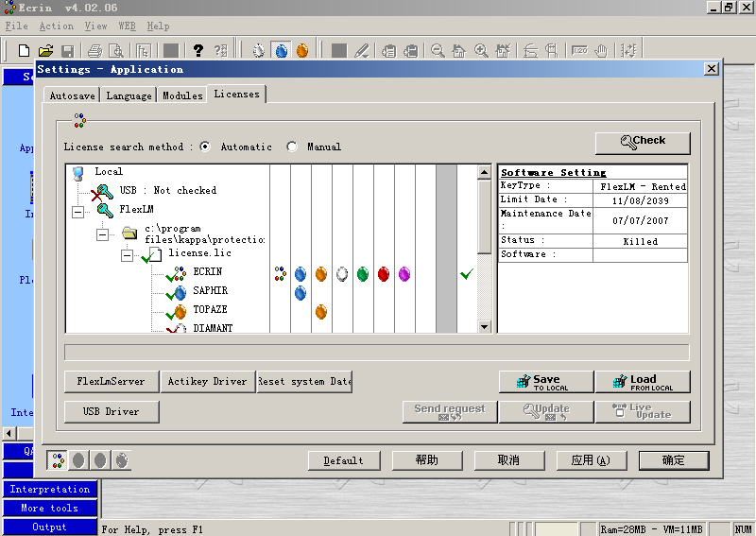Collapse the c:\program files folder node
The image size is (756, 536).
point(102,233)
